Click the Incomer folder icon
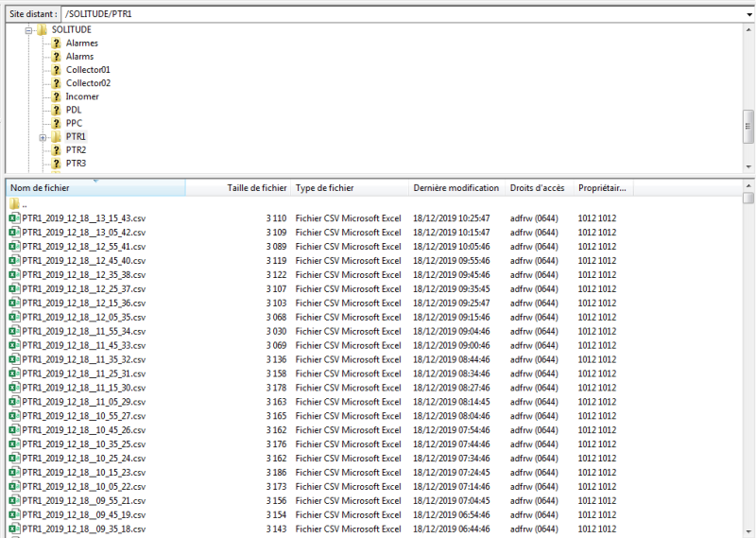Screen dimensions: 756x538 click(57, 96)
